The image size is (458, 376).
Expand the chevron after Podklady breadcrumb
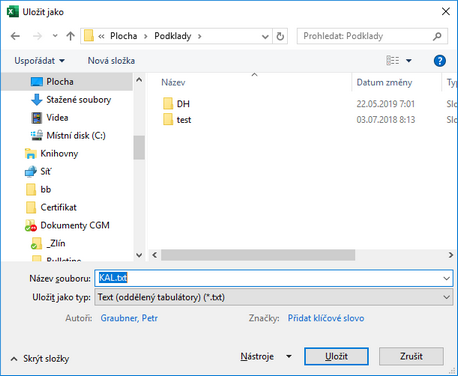199,36
